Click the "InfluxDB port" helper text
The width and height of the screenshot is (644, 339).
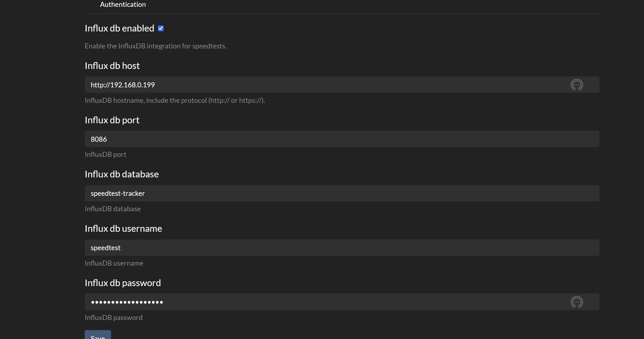click(105, 154)
